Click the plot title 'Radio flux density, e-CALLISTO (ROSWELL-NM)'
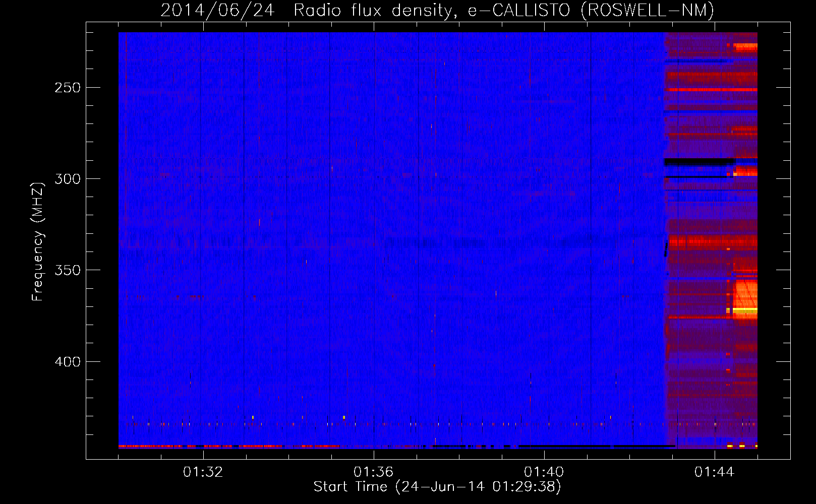This screenshot has height=504, width=816. pos(504,11)
